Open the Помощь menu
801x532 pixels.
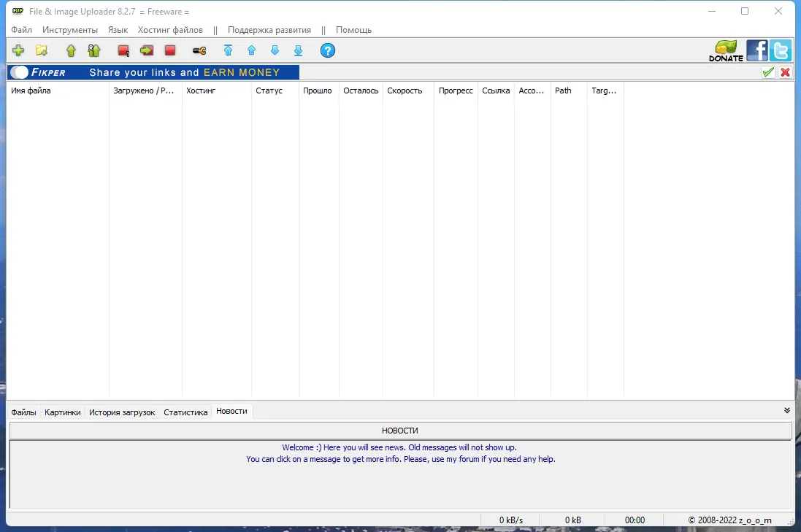tap(353, 30)
